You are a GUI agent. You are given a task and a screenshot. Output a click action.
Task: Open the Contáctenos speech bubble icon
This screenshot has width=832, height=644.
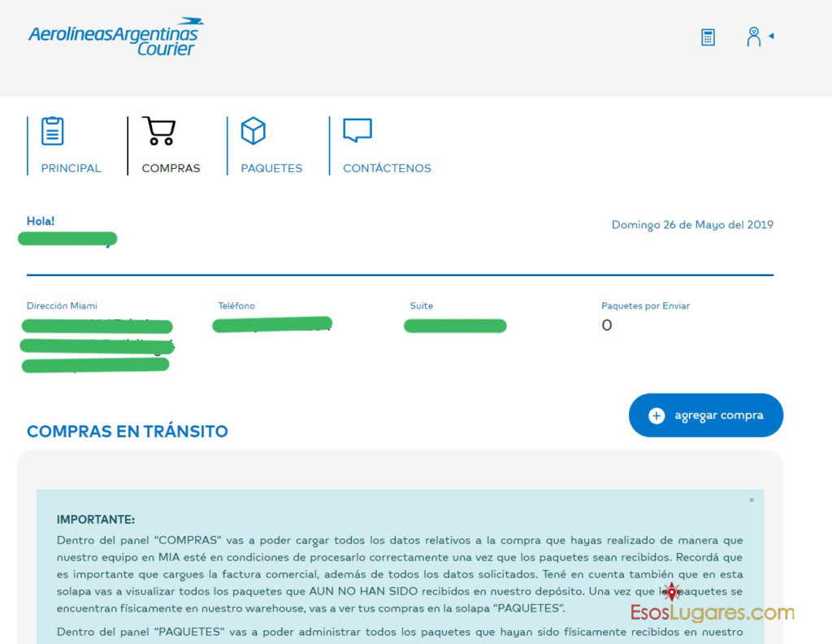[357, 130]
